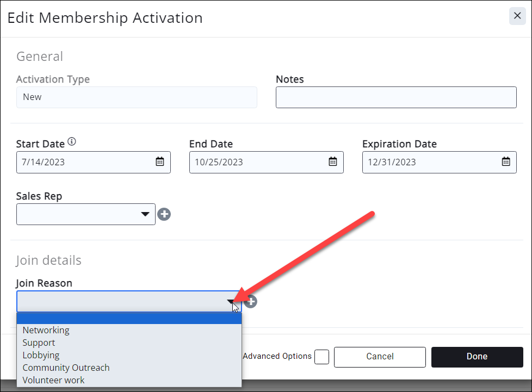Close the Edit Membership Activation dialog

click(x=517, y=16)
